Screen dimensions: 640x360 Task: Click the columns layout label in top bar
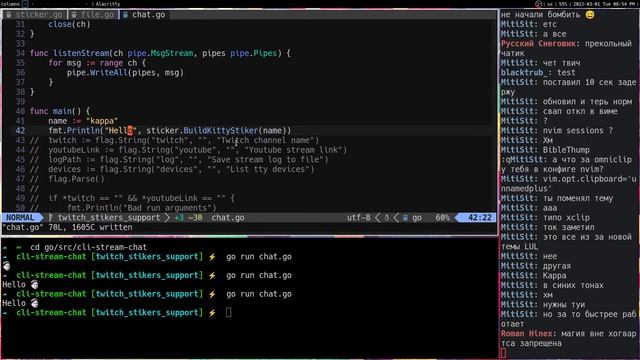(10, 4)
